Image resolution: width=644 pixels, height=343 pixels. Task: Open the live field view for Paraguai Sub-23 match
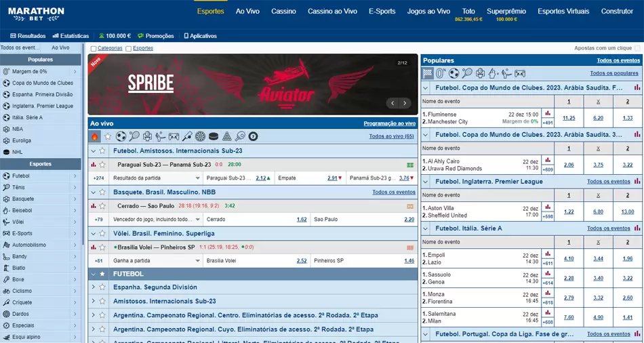[410, 165]
